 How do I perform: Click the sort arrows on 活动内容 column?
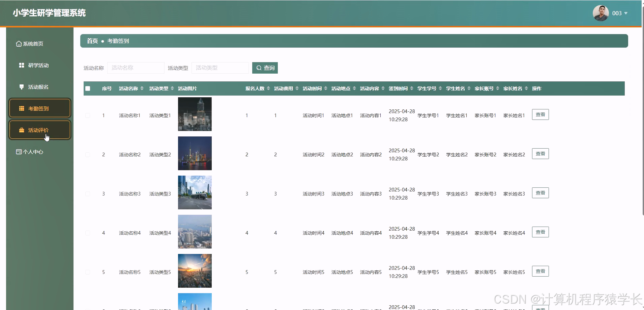point(383,88)
